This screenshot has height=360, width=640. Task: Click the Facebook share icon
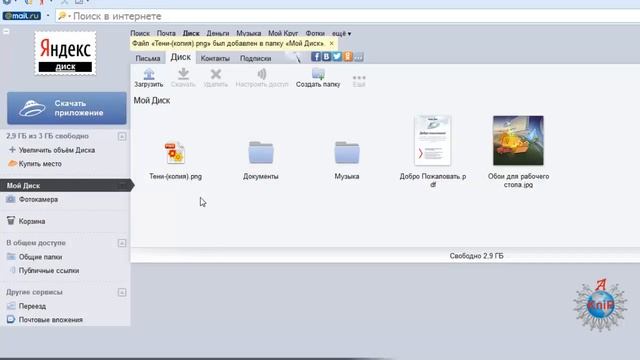[x=316, y=56]
